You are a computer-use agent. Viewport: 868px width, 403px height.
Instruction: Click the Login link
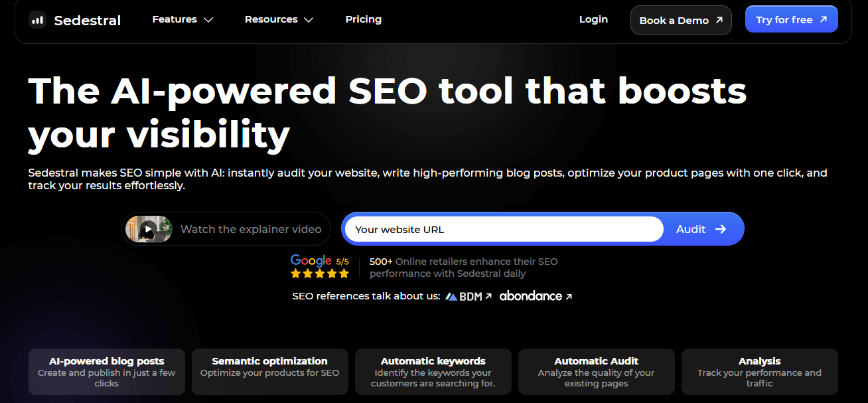click(593, 20)
